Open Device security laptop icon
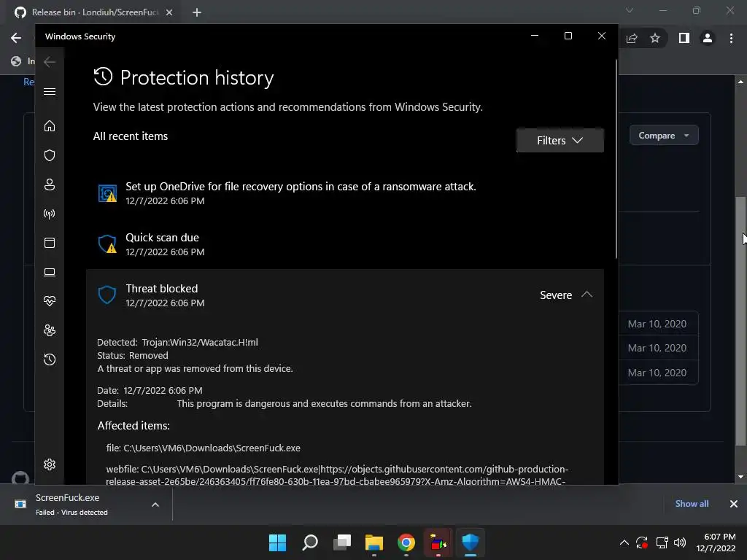Image resolution: width=747 pixels, height=560 pixels. click(x=50, y=272)
